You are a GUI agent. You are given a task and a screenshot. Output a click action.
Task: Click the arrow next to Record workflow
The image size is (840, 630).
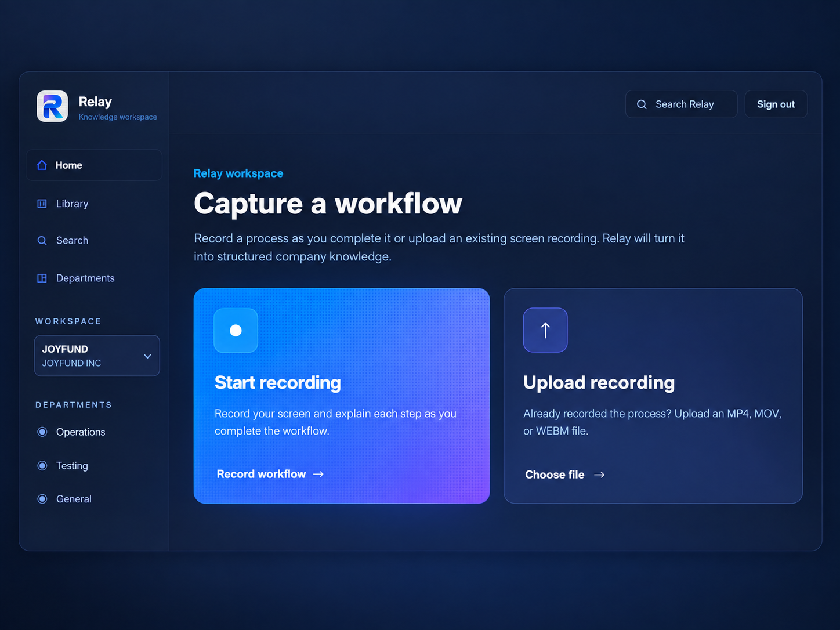[x=318, y=474]
